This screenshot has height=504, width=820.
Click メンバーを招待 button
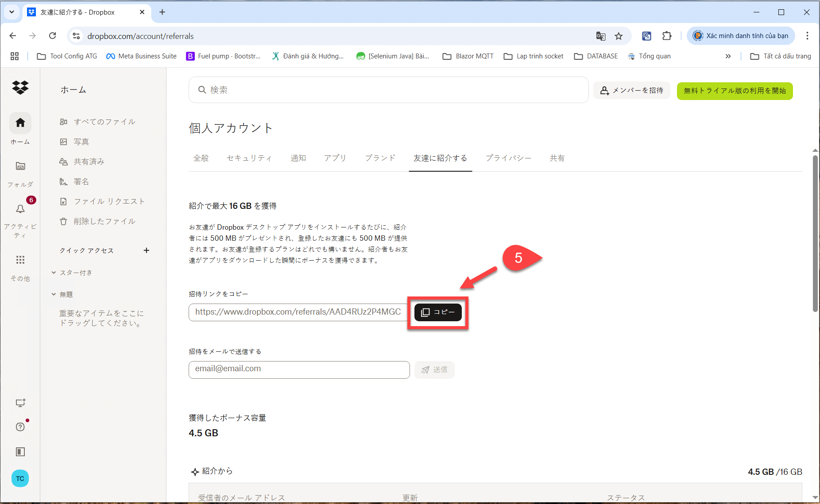pyautogui.click(x=632, y=91)
